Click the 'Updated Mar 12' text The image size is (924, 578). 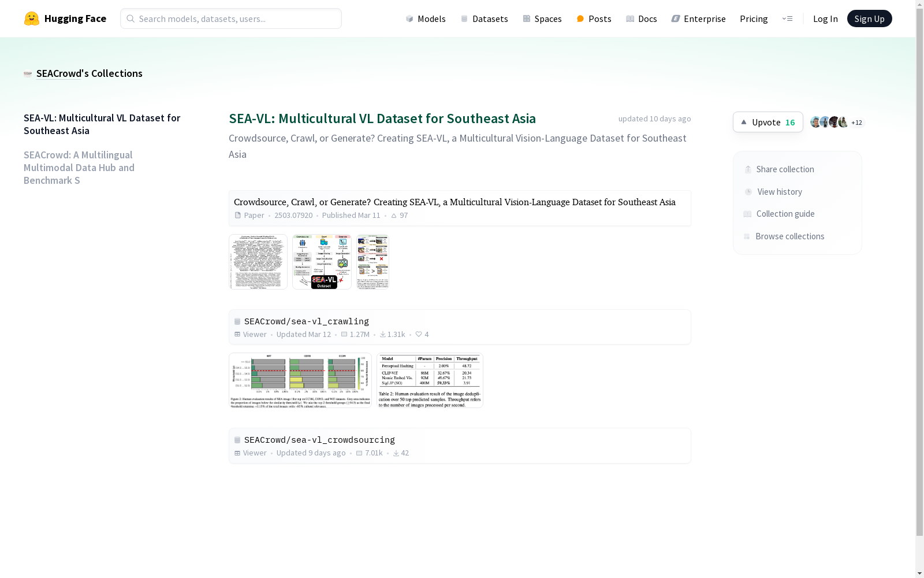(x=304, y=334)
